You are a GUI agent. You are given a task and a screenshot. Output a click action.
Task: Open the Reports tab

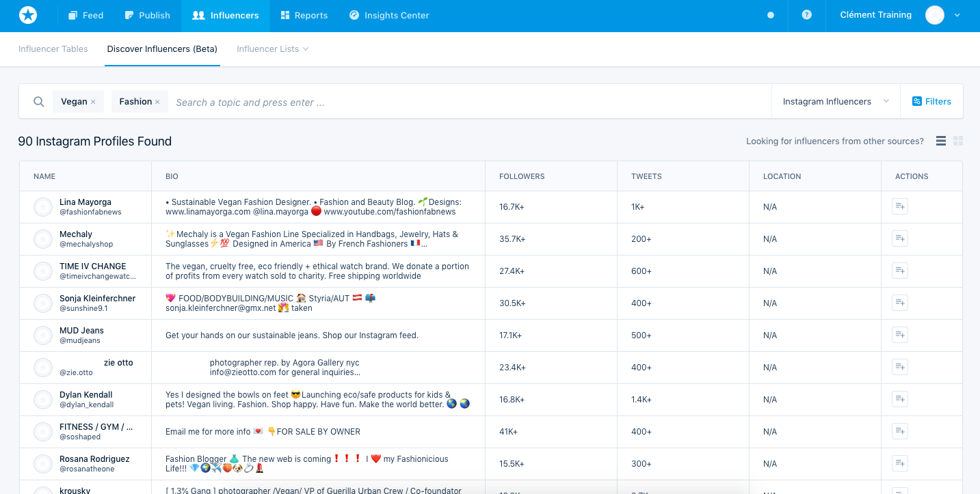[304, 15]
